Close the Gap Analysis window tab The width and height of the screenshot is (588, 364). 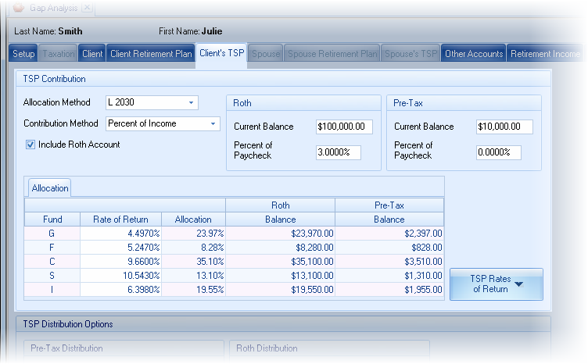87,7
